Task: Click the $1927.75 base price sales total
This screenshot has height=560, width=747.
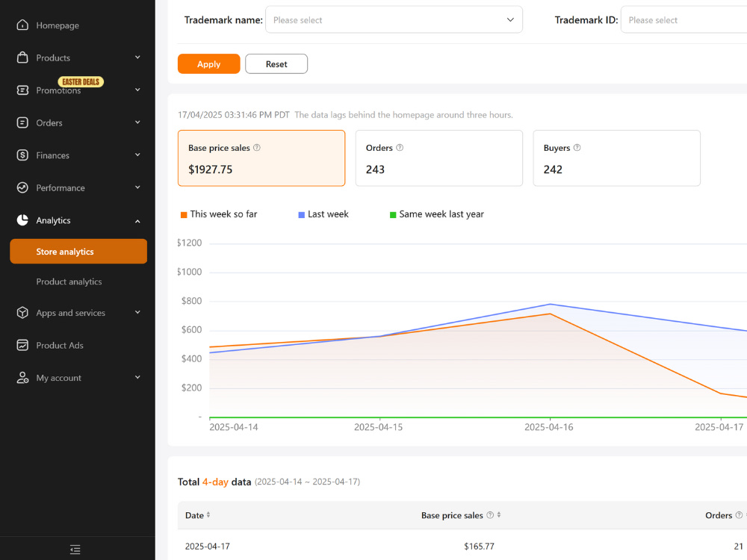Action: coord(210,169)
